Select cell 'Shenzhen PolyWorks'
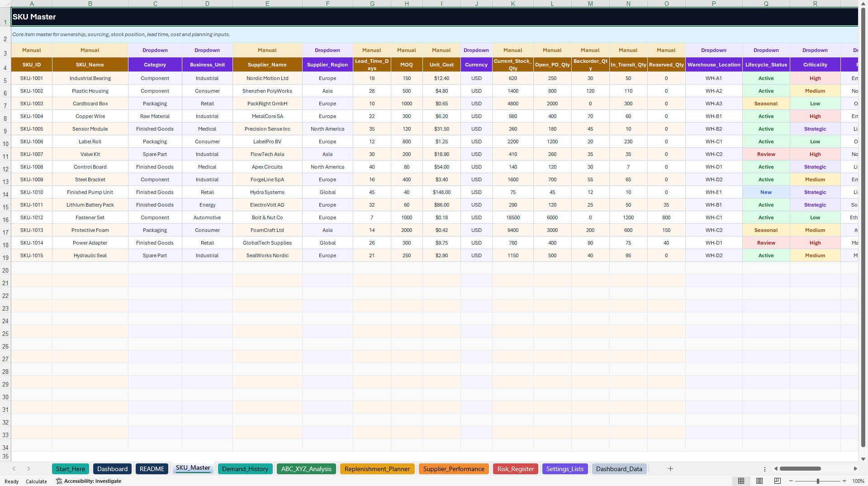Viewport: 868px width, 486px height. [x=267, y=91]
